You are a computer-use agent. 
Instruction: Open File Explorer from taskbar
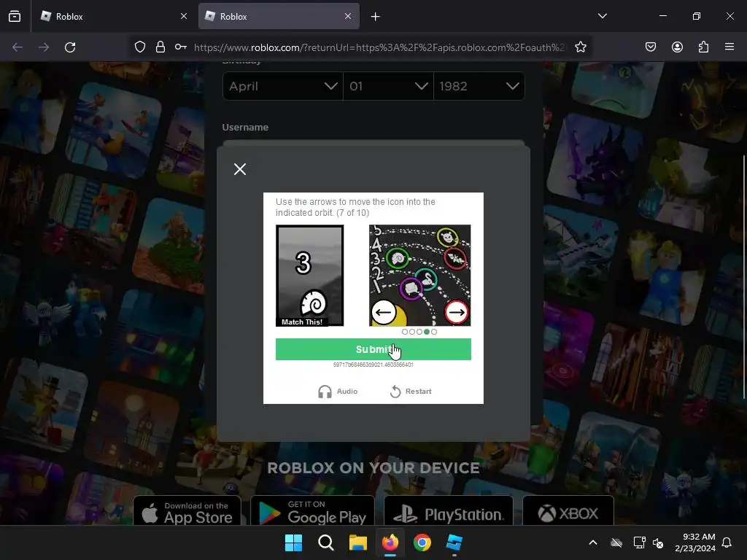click(x=357, y=542)
